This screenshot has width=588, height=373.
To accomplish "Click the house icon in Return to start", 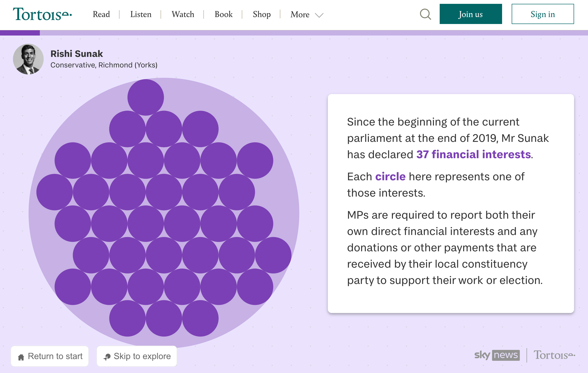I will (x=21, y=357).
